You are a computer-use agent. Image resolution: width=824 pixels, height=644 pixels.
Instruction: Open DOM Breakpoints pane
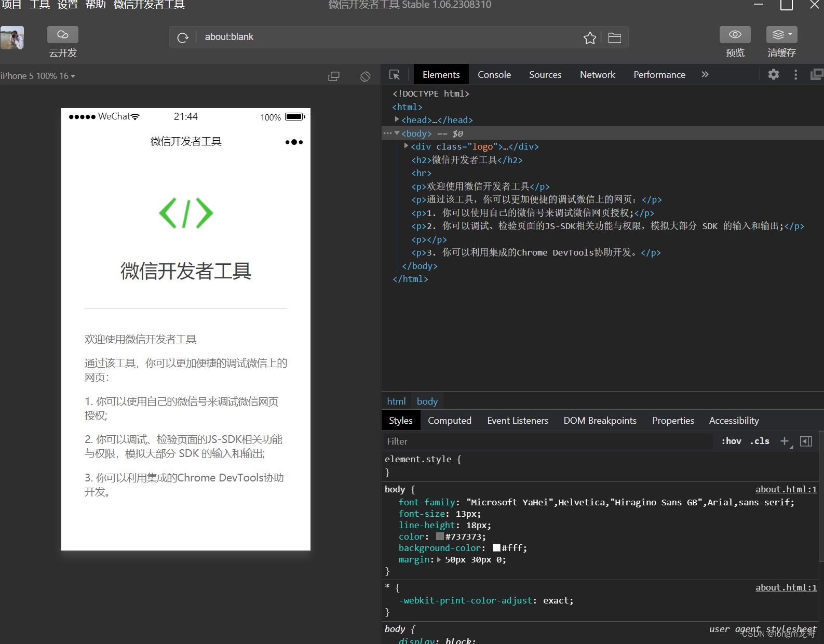coord(600,421)
